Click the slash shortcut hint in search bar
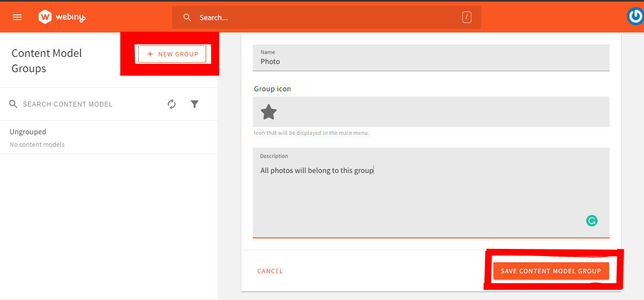 (x=467, y=17)
